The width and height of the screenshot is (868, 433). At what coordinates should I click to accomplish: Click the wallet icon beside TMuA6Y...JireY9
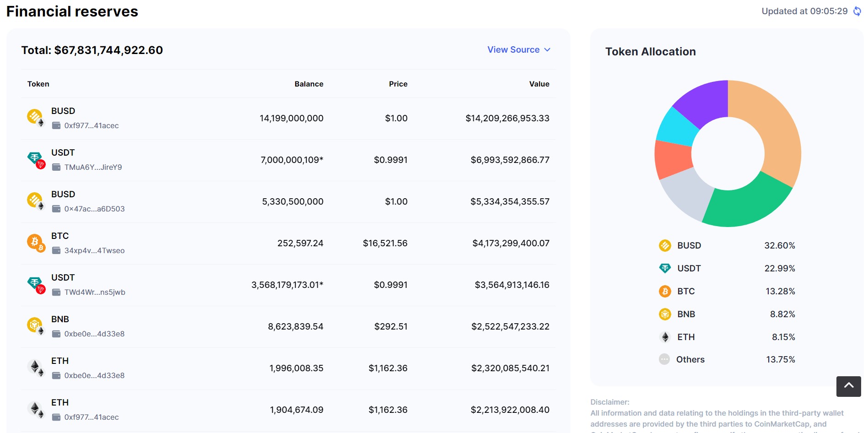pyautogui.click(x=57, y=167)
